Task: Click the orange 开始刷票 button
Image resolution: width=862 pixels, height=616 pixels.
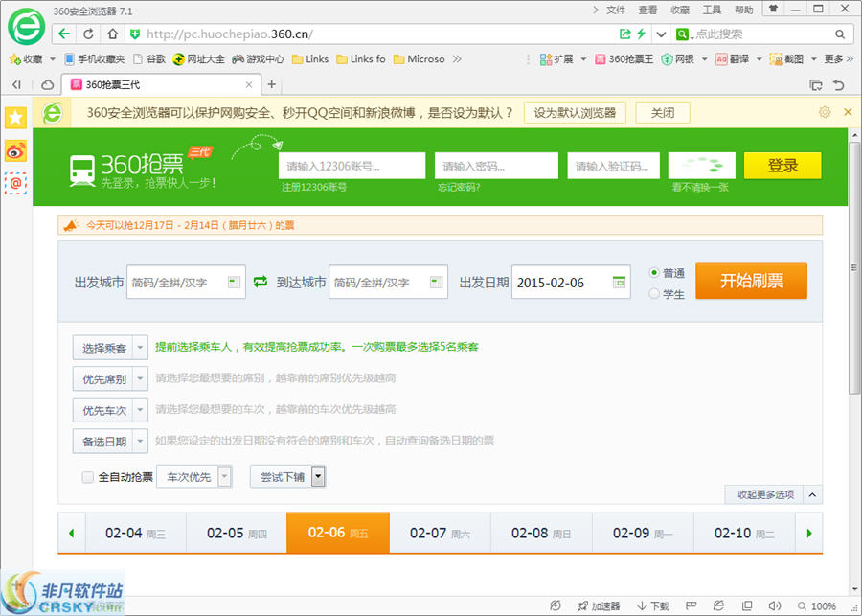Action: point(752,281)
